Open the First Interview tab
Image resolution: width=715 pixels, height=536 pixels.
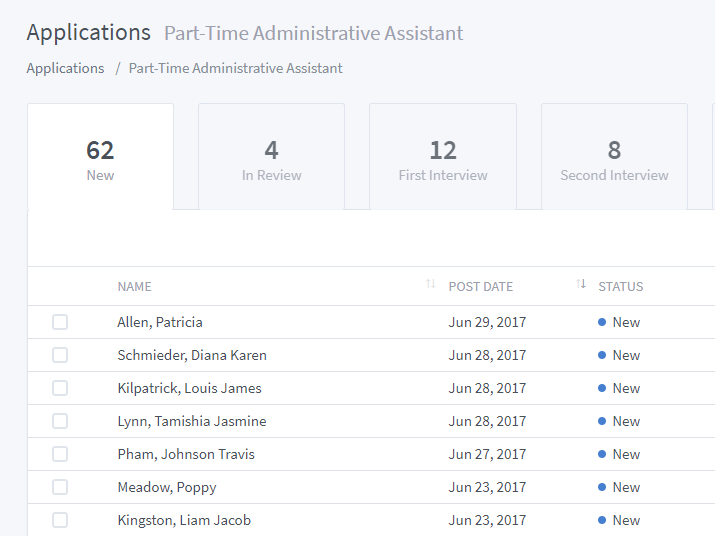443,158
